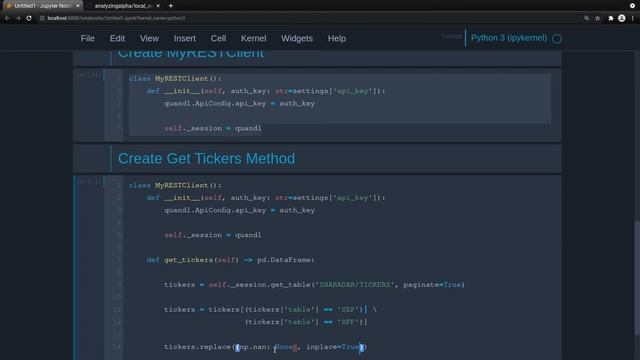Viewport: 640px width, 360px height.
Task: Open the Help menu
Action: pos(337,38)
